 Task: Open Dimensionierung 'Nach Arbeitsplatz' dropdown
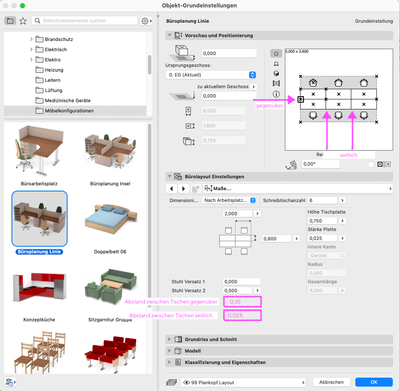(229, 200)
